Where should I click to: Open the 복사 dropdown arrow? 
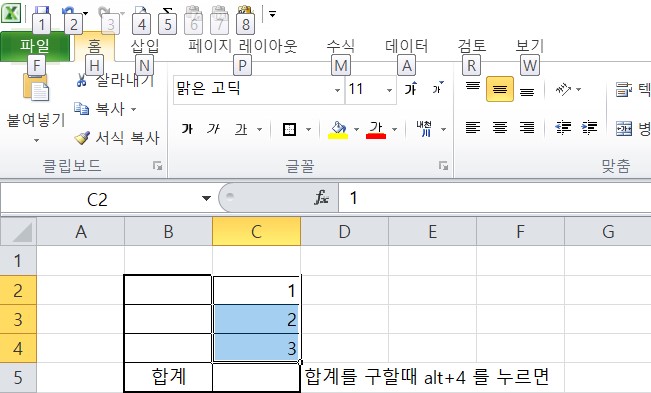pyautogui.click(x=134, y=110)
